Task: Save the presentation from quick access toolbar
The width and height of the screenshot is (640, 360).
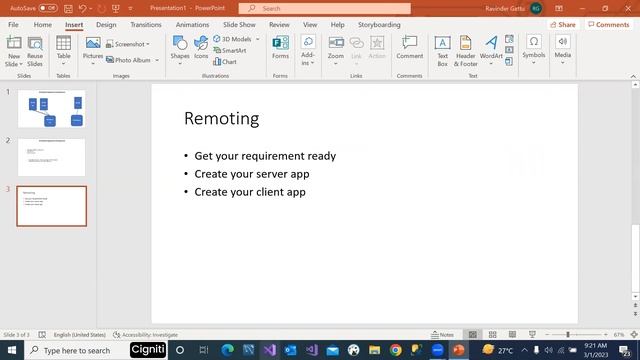Action: pos(68,8)
